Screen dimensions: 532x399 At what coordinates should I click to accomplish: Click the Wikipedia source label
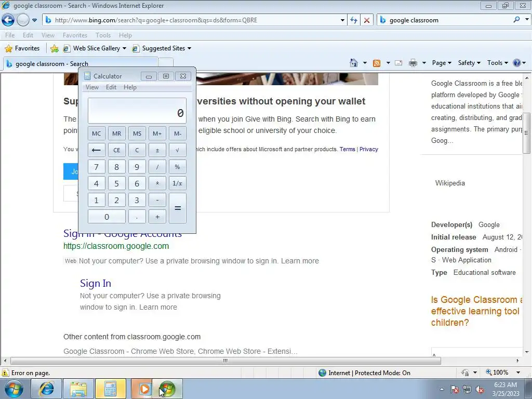click(450, 183)
